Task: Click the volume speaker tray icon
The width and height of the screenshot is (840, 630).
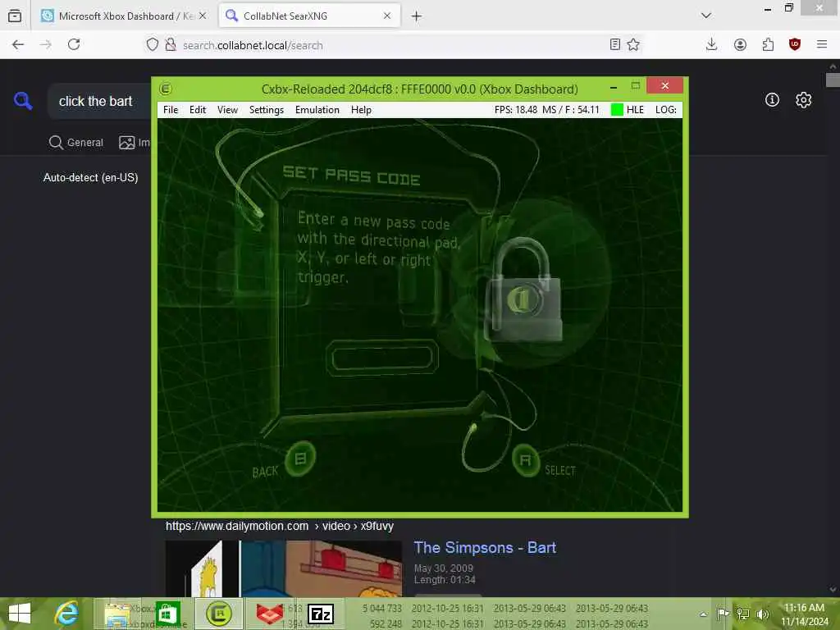Action: (763, 614)
